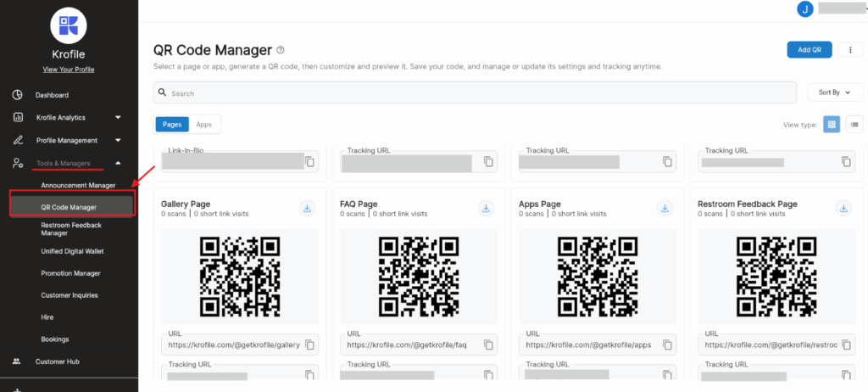This screenshot has height=392, width=868.
Task: Collapse the Tools & Managers menu
Action: 118,163
